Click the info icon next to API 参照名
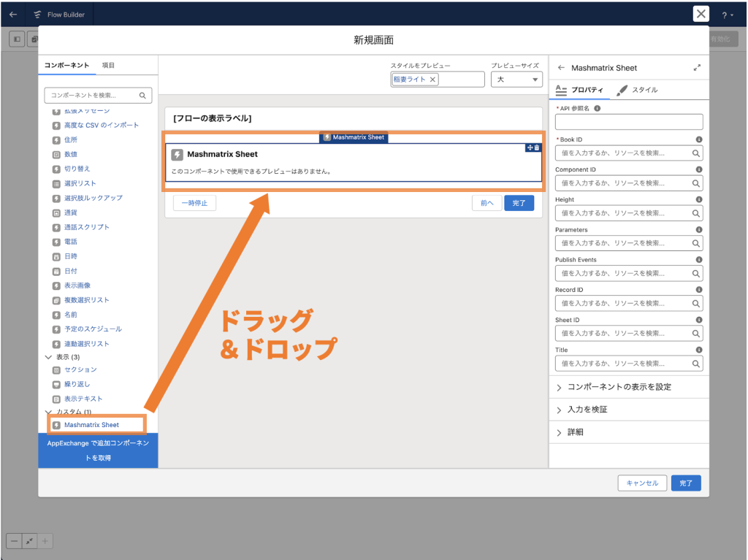Viewport: 748px width, 560px height. coord(598,108)
